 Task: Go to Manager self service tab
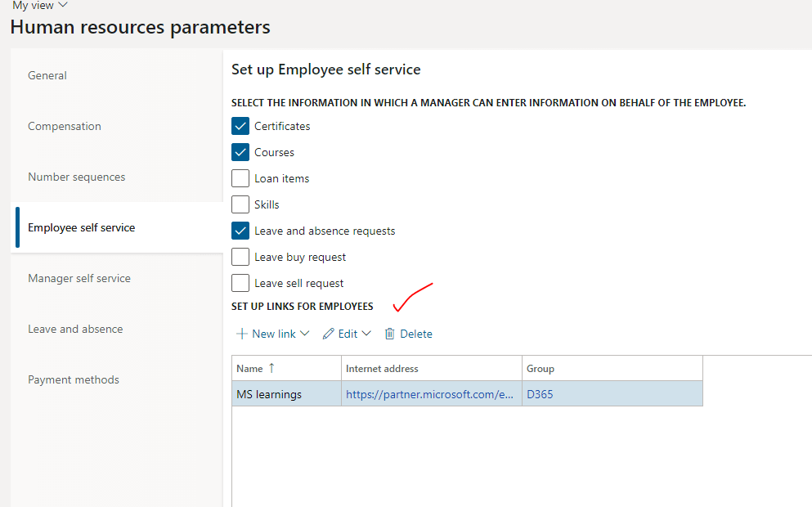(79, 278)
